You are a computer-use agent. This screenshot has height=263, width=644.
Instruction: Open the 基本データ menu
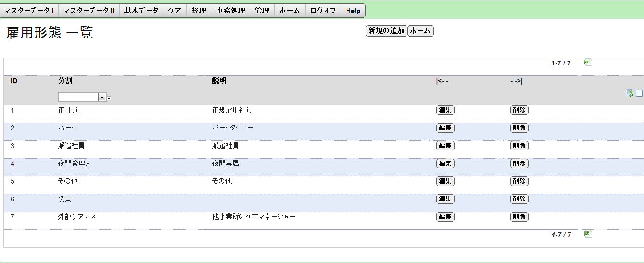141,11
